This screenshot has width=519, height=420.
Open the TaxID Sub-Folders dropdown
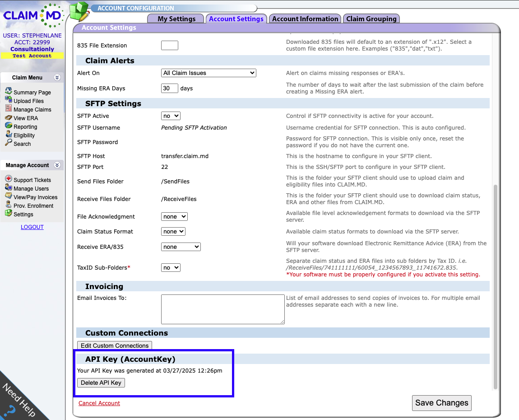point(171,268)
